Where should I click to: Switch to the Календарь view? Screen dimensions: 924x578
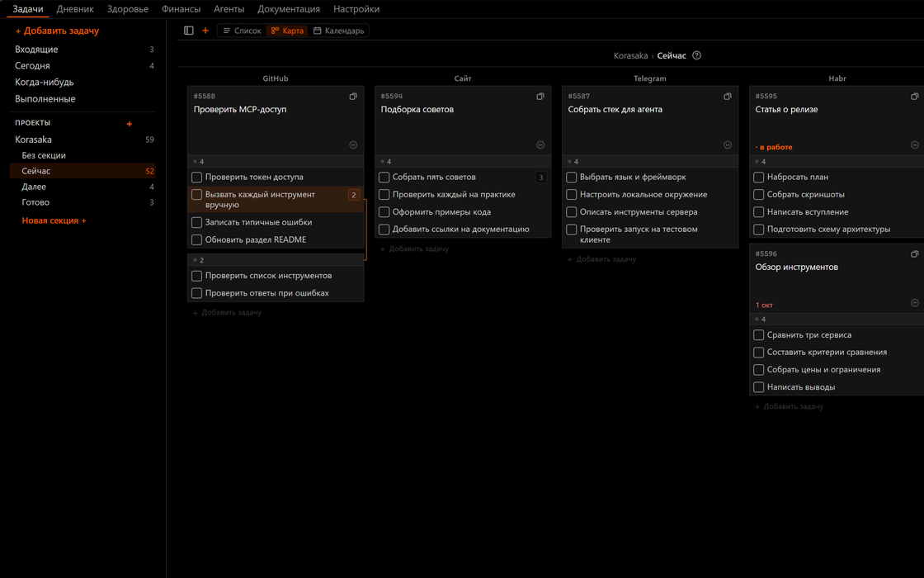pos(339,31)
